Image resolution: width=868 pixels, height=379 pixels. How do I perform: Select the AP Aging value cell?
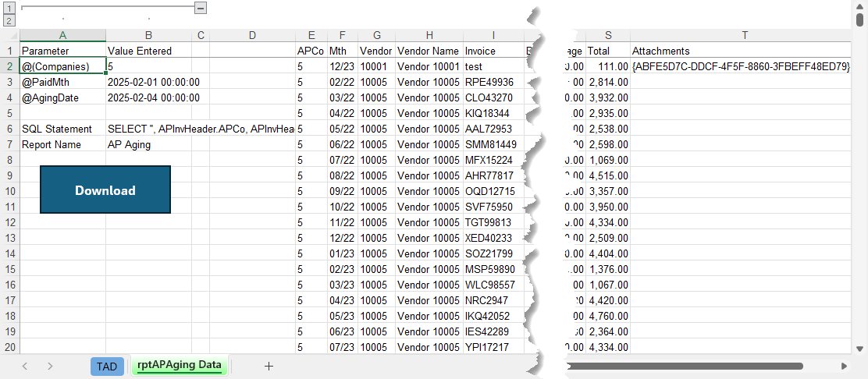pyautogui.click(x=149, y=144)
